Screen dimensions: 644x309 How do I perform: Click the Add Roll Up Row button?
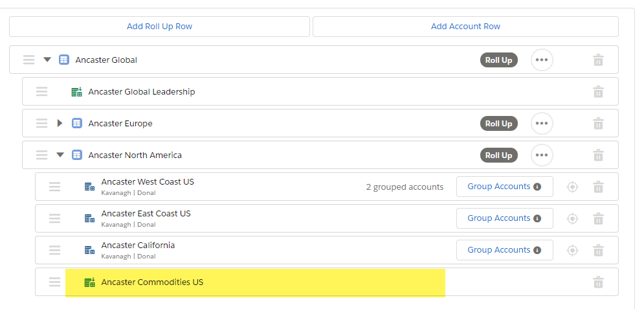[x=159, y=27]
